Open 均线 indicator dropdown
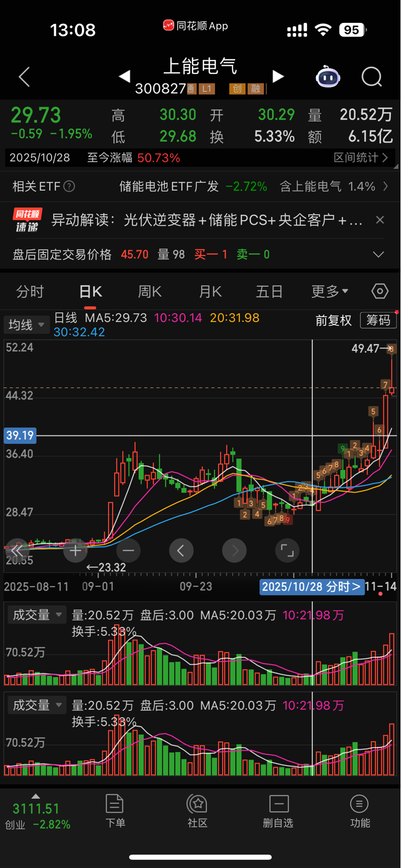 pyautogui.click(x=27, y=325)
